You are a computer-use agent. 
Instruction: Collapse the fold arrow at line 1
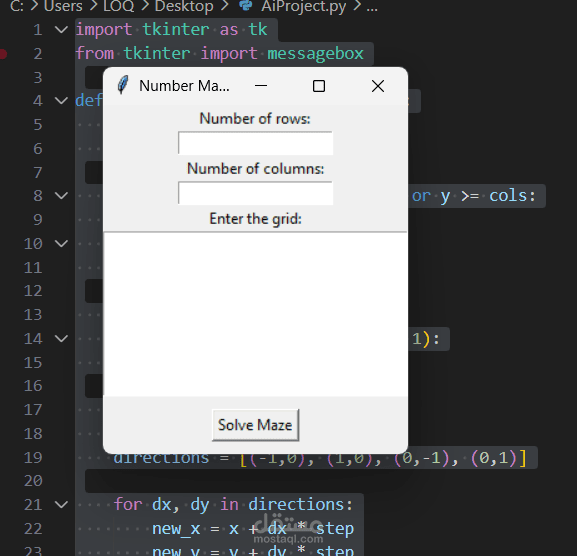(61, 30)
